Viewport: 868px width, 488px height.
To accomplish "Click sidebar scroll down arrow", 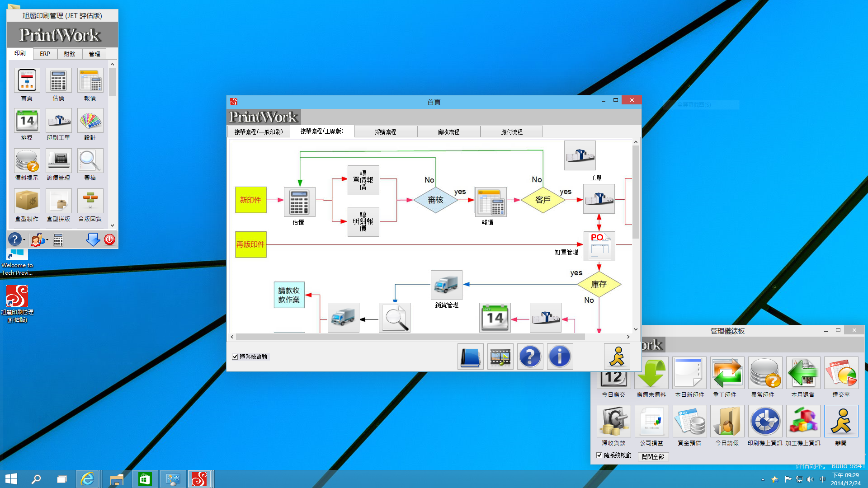I will [112, 225].
